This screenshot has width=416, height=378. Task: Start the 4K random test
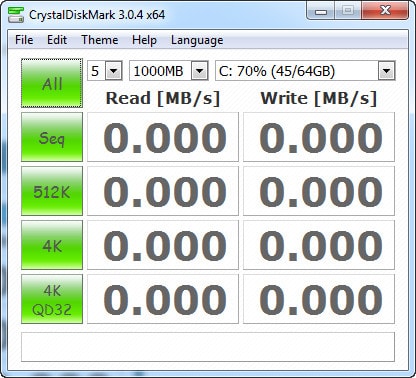[52, 245]
